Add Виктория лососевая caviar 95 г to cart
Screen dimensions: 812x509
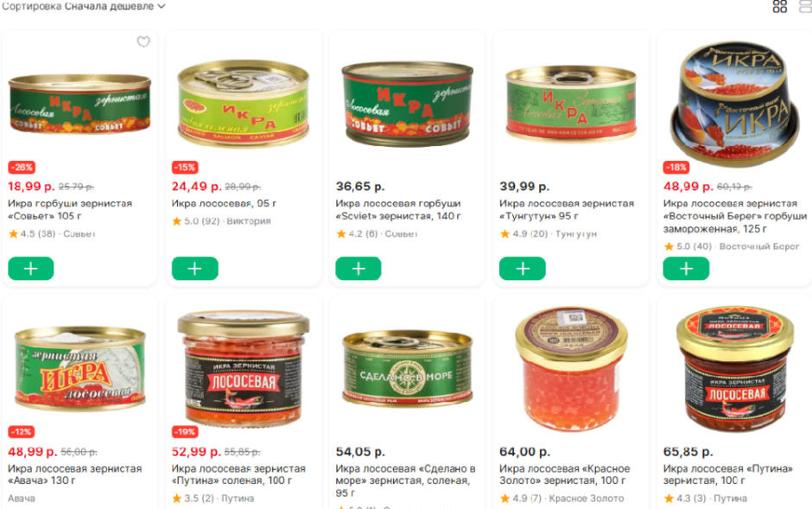194,268
